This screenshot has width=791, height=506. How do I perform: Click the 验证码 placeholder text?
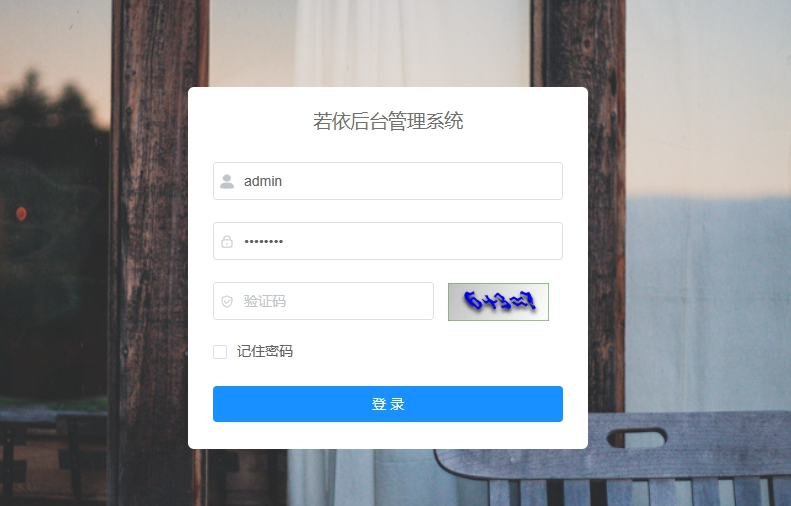coord(265,301)
